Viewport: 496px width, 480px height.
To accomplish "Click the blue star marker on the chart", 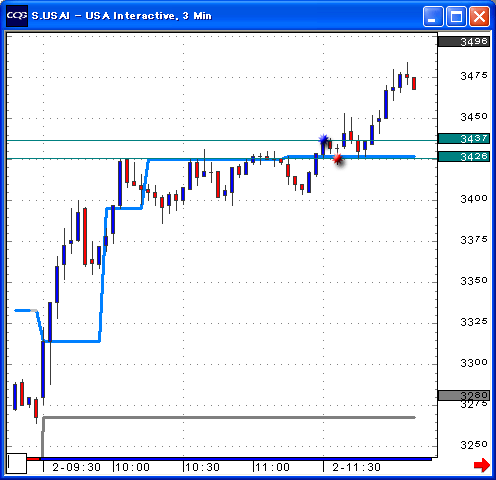I will (x=323, y=139).
